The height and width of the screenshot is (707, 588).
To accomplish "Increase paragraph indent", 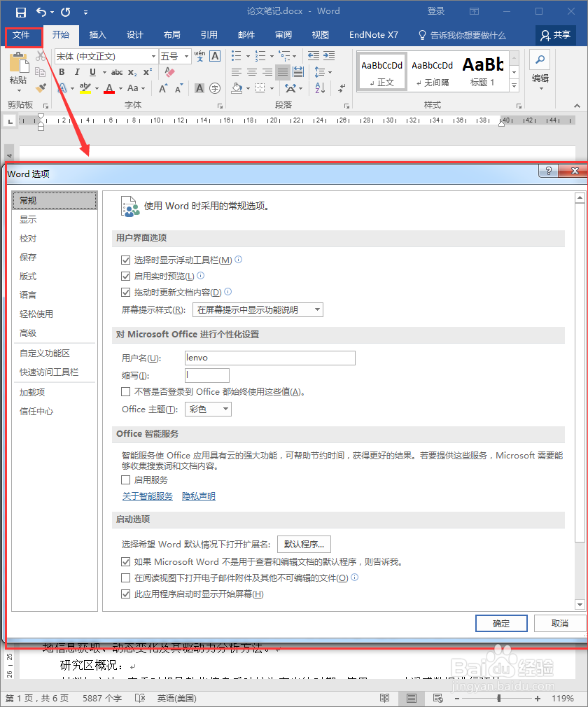I will pos(329,56).
